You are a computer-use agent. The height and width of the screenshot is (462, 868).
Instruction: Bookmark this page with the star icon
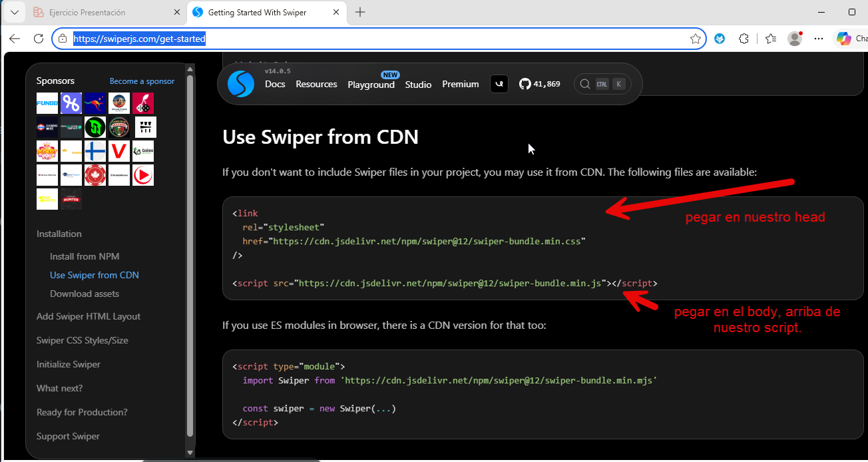696,39
